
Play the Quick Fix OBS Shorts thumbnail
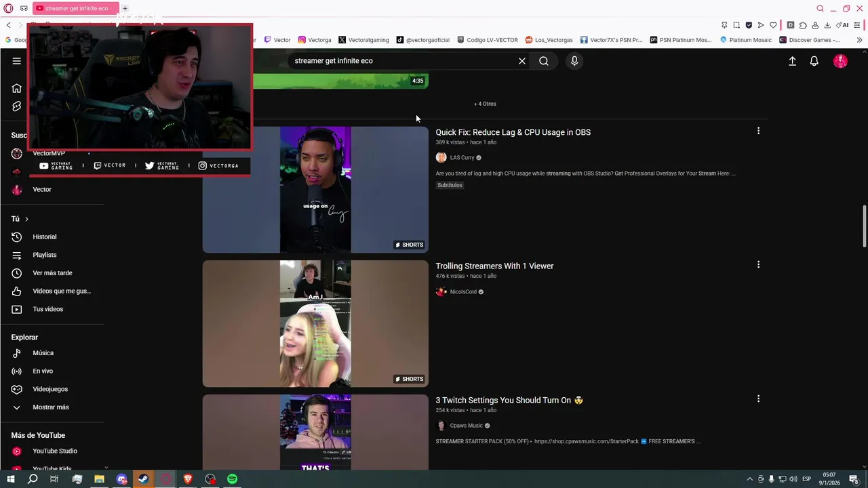pos(315,189)
